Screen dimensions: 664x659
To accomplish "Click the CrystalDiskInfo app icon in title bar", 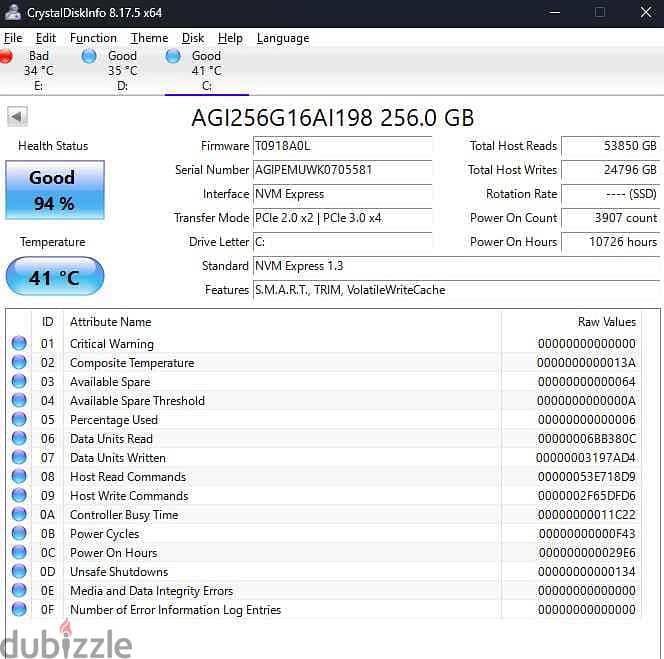I will (12, 12).
